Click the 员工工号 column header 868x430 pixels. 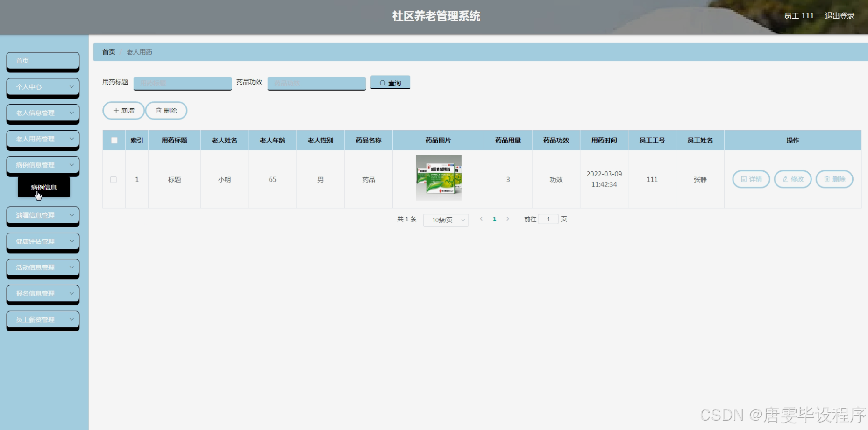pos(652,141)
